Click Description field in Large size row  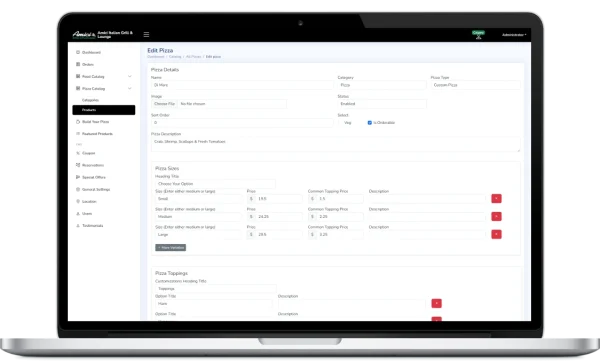pos(427,234)
